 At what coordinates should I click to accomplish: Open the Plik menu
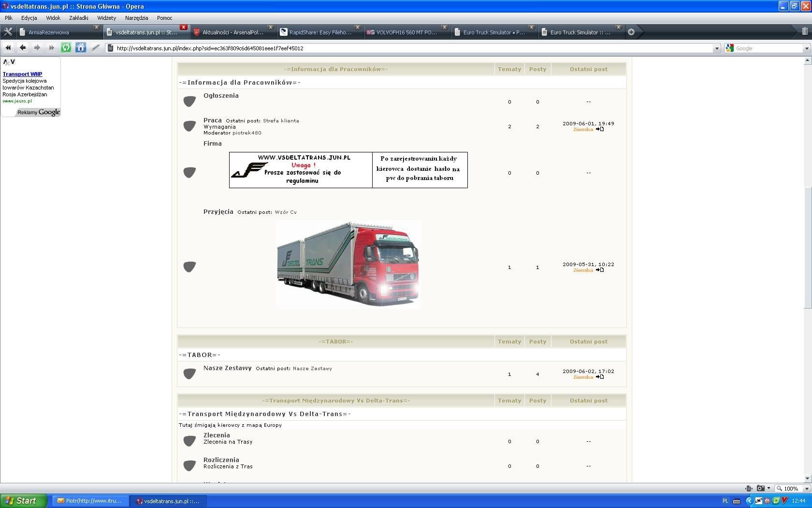coord(9,18)
